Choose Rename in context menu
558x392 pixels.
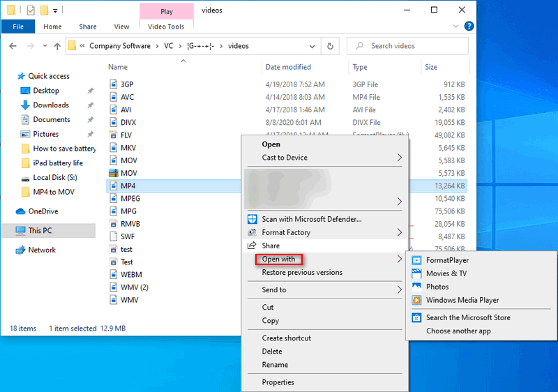pyautogui.click(x=275, y=365)
